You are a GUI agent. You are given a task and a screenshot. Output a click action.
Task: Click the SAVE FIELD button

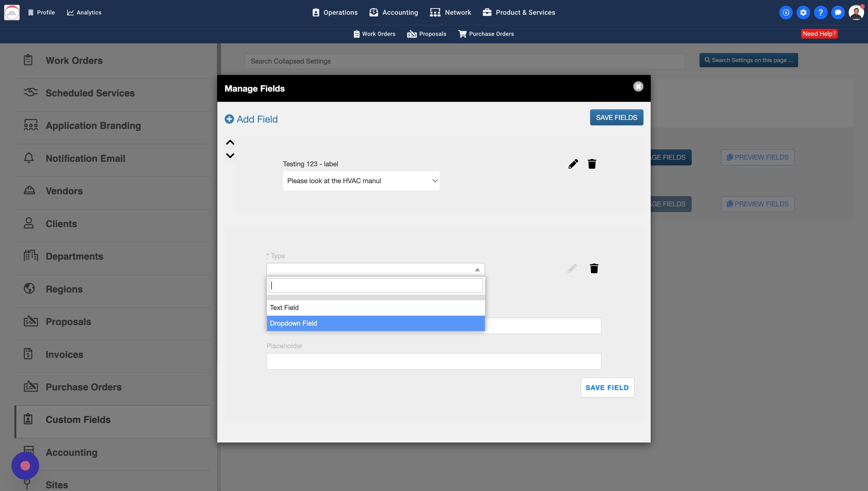click(x=607, y=387)
